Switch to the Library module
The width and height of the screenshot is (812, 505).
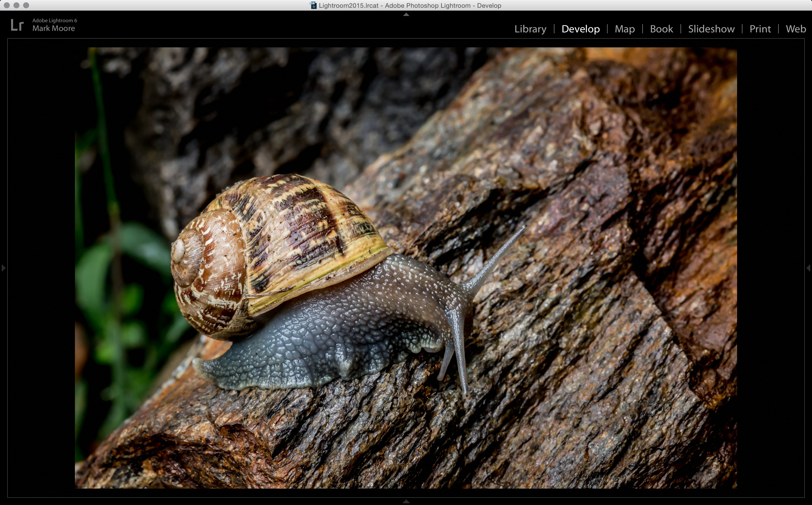(x=530, y=29)
